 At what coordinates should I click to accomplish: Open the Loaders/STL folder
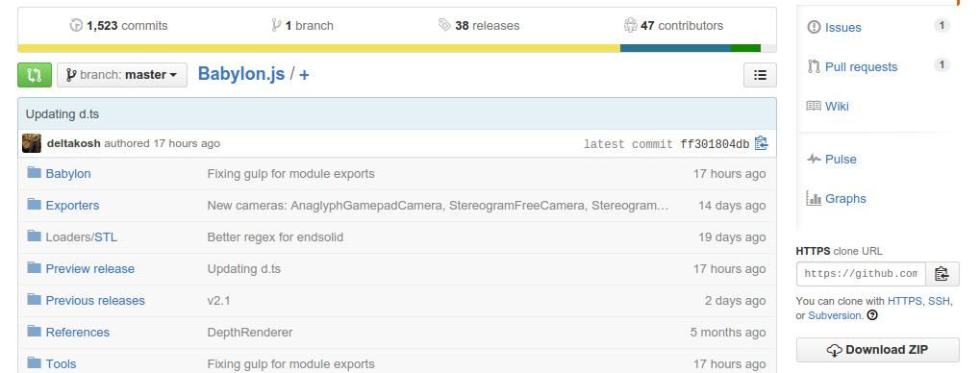(x=81, y=237)
